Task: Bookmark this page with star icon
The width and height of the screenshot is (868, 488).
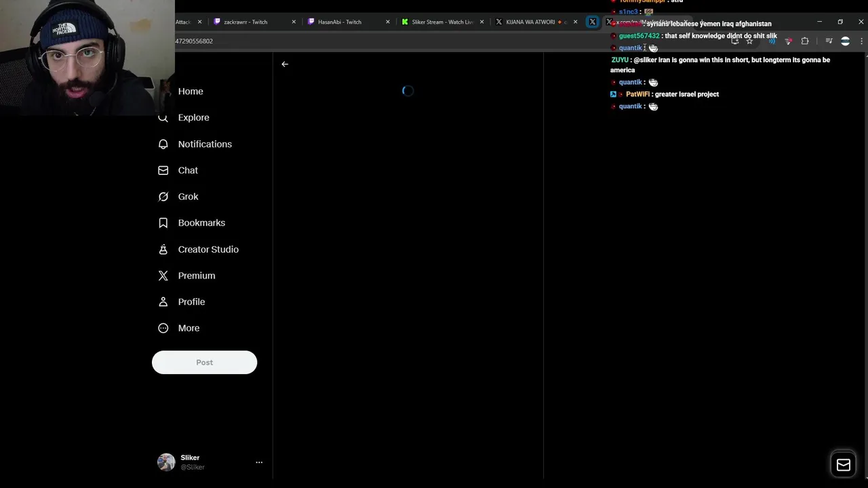Action: (x=749, y=41)
